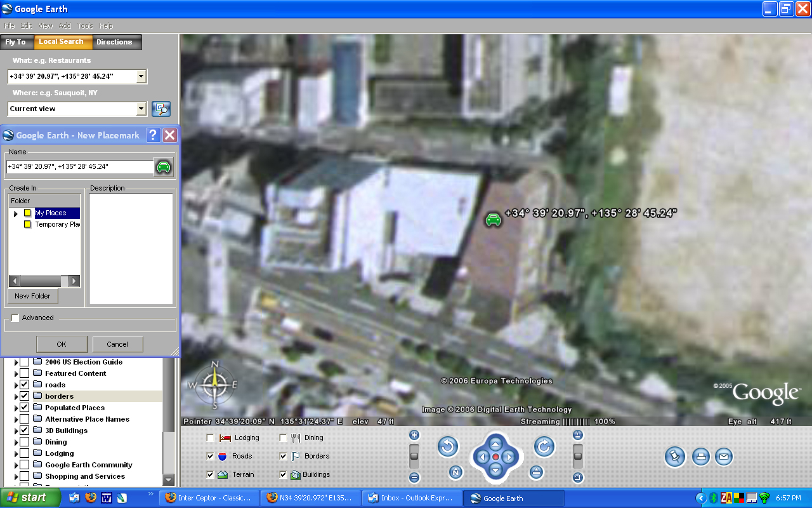Open the Edit menu
This screenshot has width=812, height=508.
(27, 25)
